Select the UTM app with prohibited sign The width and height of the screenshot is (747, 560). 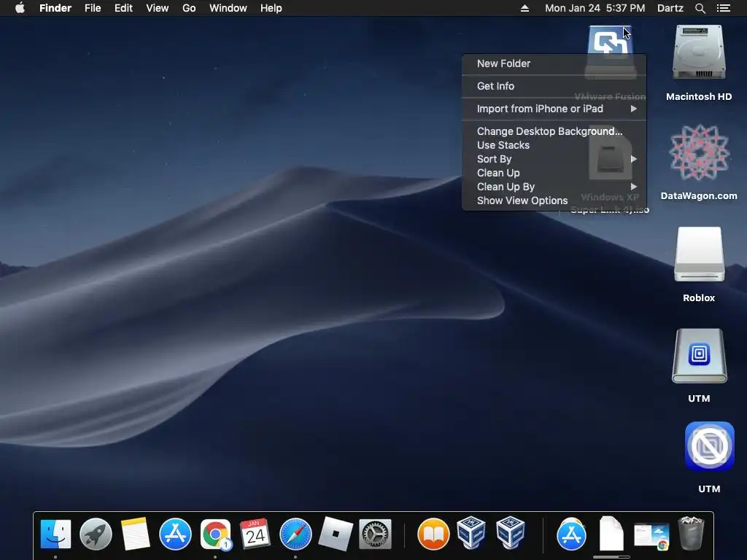709,446
